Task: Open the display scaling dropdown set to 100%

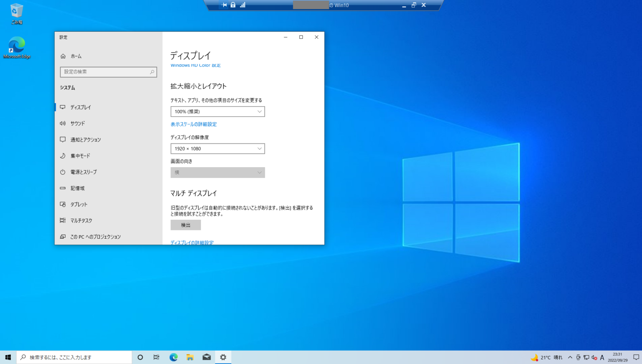Action: pos(217,111)
